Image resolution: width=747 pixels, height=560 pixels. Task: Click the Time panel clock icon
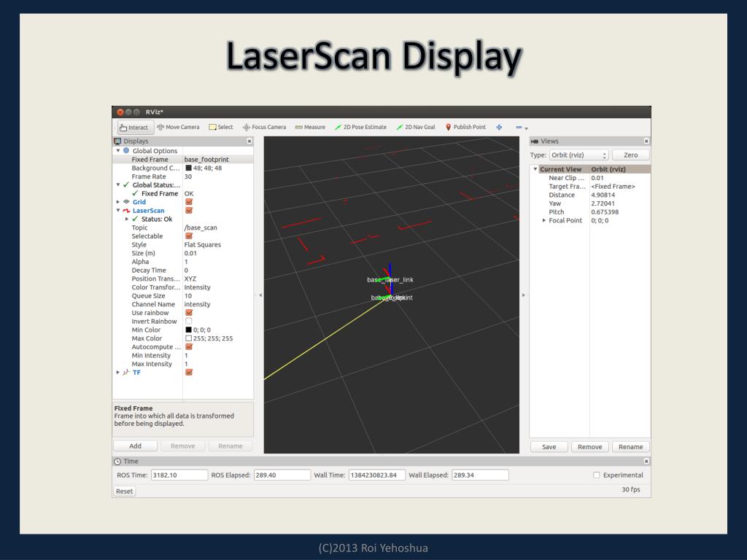(117, 462)
